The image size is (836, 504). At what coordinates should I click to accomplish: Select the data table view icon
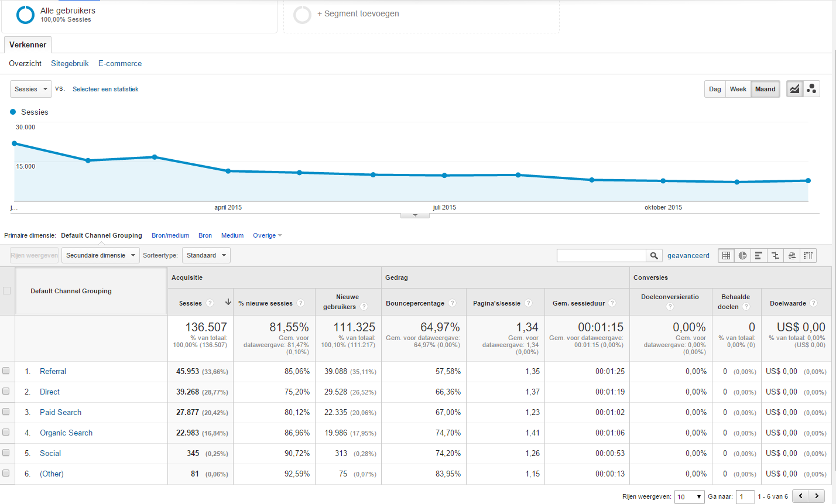point(726,255)
